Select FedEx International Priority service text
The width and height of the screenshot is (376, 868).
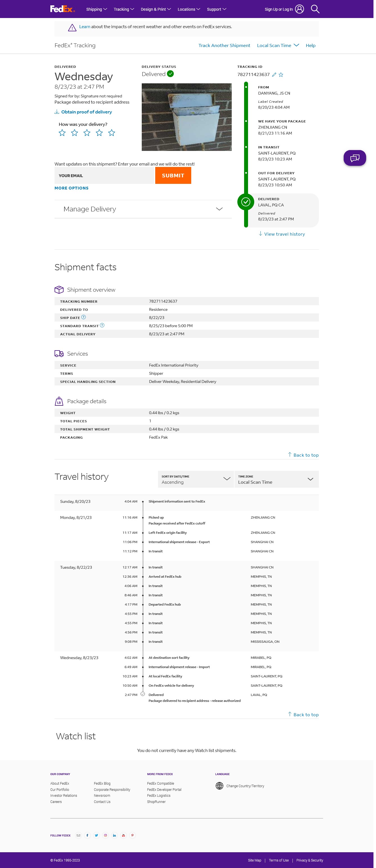click(173, 365)
